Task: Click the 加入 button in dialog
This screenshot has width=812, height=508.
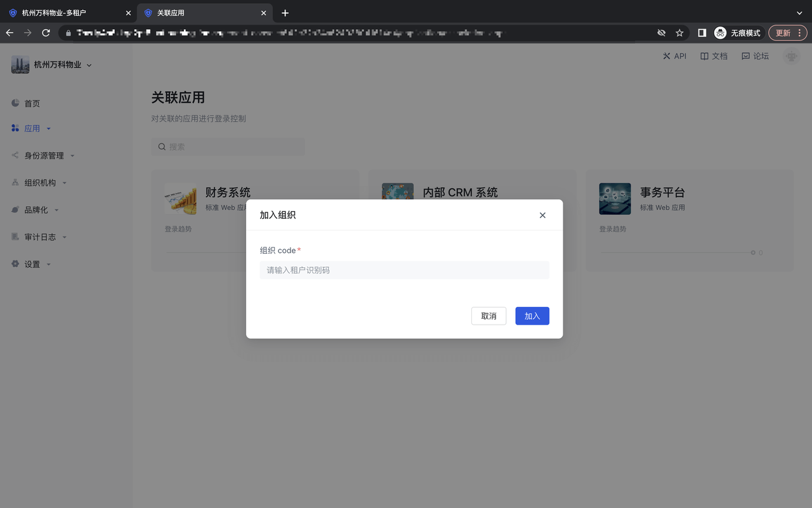Action: pyautogui.click(x=532, y=316)
